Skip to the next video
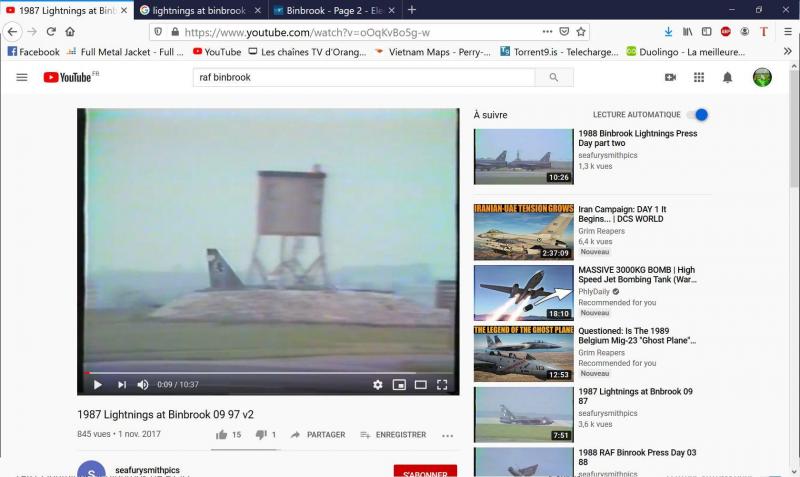800x477 pixels. (x=122, y=385)
